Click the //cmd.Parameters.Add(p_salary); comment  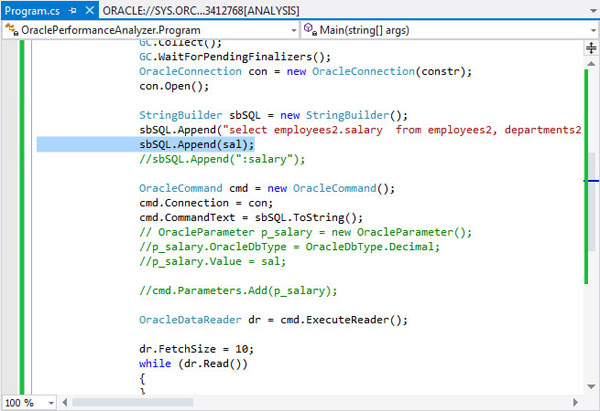click(238, 291)
